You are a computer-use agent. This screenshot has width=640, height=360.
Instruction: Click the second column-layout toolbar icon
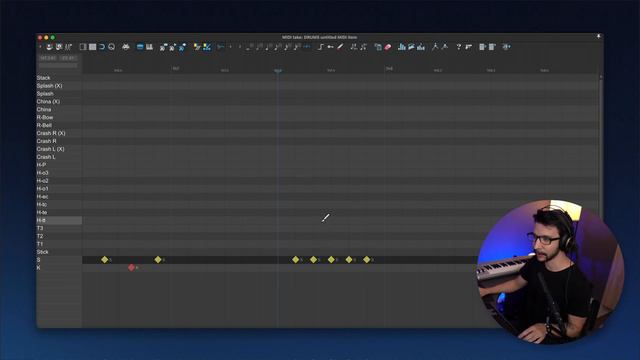point(492,47)
